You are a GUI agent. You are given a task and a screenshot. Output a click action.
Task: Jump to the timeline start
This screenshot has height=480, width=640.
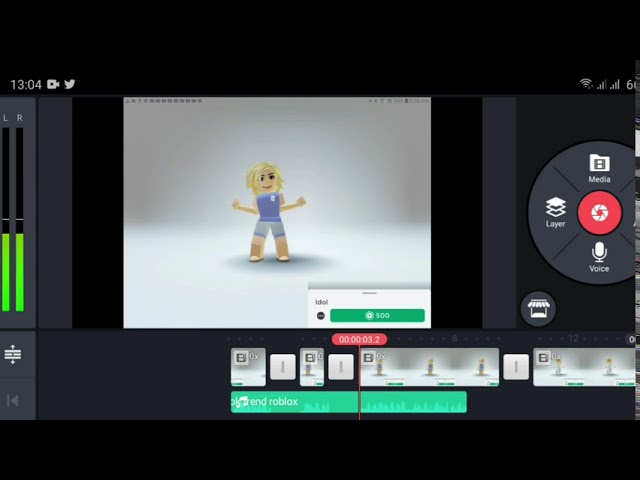click(13, 401)
